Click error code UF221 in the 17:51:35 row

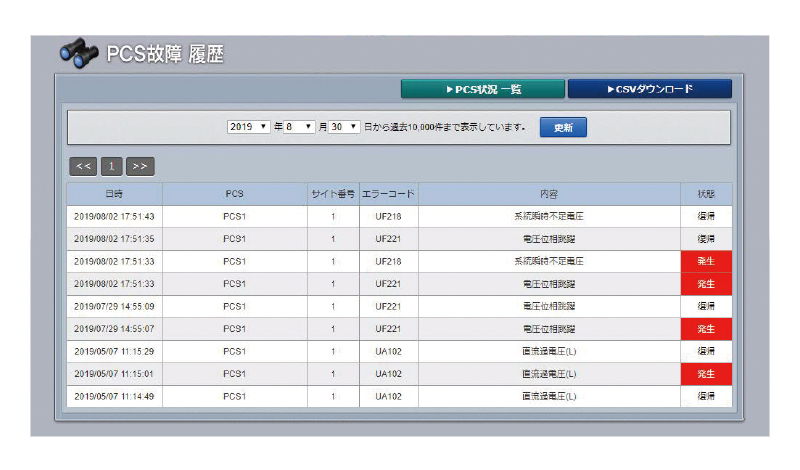point(388,239)
